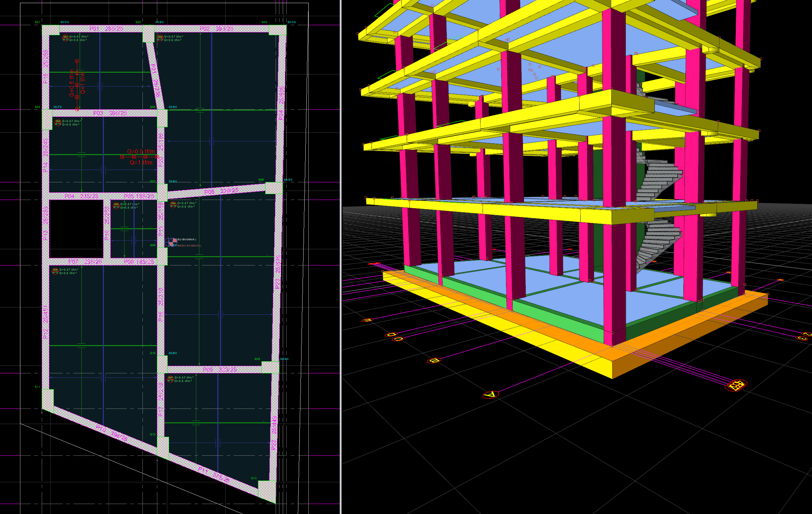Select beam label P06 339/25
Image resolution: width=812 pixels, height=514 pixels.
coord(221,191)
